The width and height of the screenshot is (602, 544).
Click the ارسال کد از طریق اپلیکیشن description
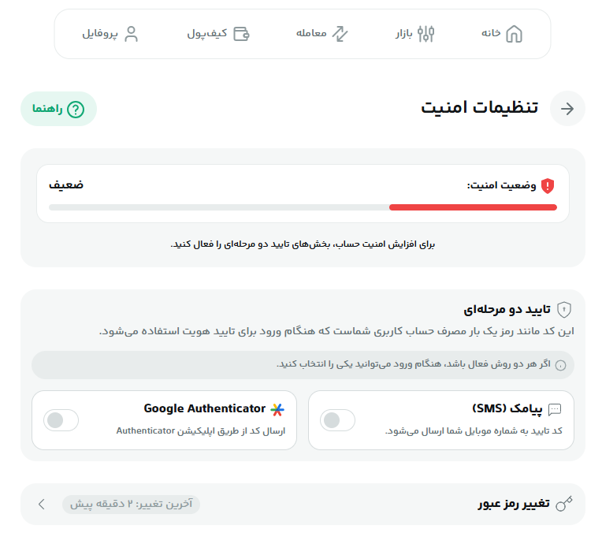[x=201, y=431]
